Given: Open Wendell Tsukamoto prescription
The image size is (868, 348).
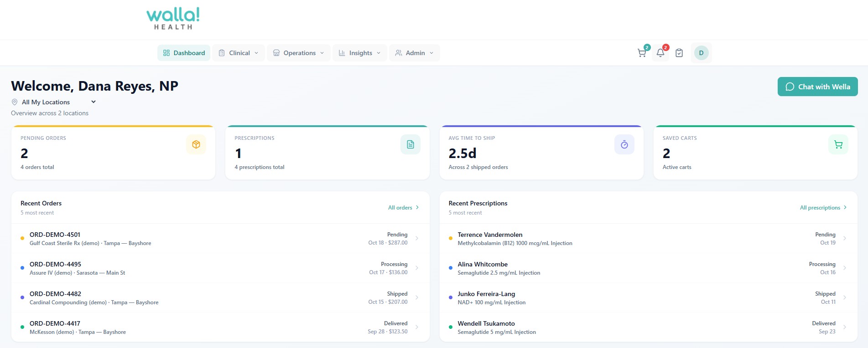Looking at the screenshot, I should (648, 327).
